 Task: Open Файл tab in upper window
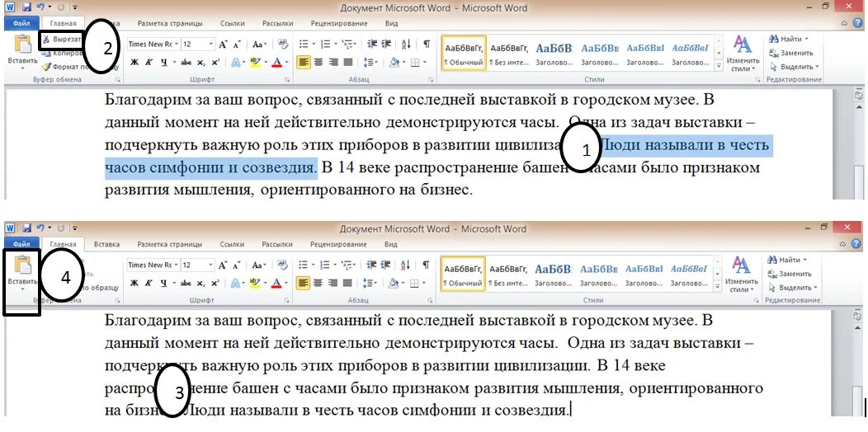point(22,24)
